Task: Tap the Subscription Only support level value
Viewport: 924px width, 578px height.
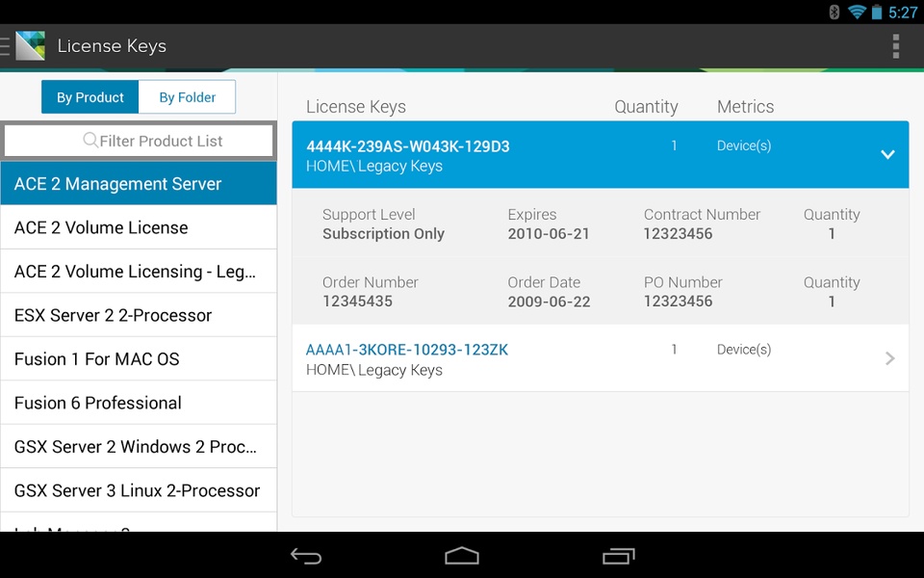Action: [383, 233]
